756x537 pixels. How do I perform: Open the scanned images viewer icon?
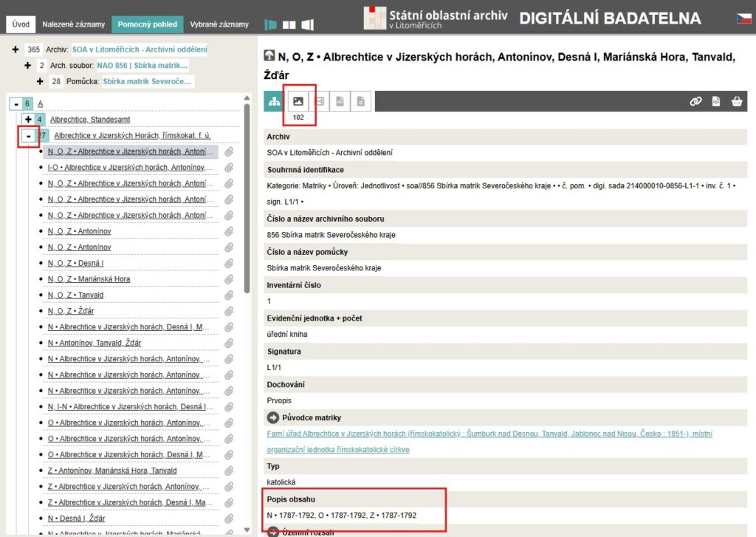click(298, 101)
